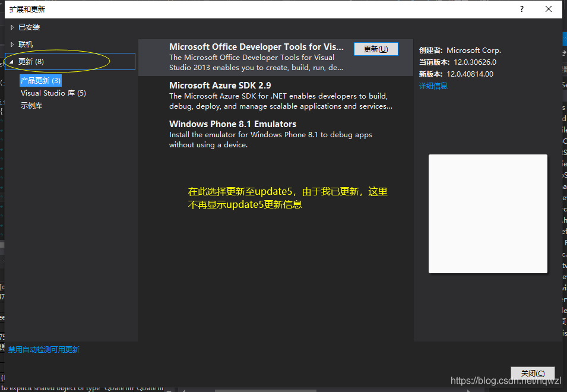Select Microsoft Azure SDK 2.9 entry
Image resolution: width=567 pixels, height=392 pixels.
point(275,96)
